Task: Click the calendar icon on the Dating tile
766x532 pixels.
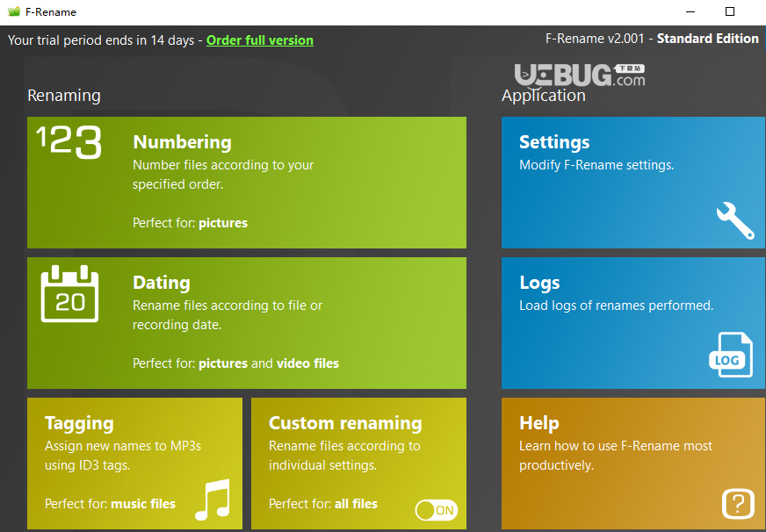Action: 70,294
